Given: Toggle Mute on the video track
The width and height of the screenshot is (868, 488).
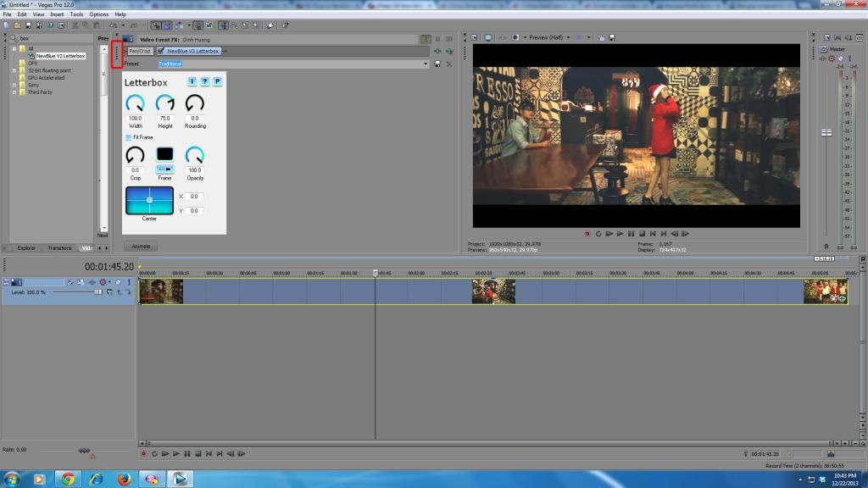Looking at the screenshot, I should [x=118, y=282].
